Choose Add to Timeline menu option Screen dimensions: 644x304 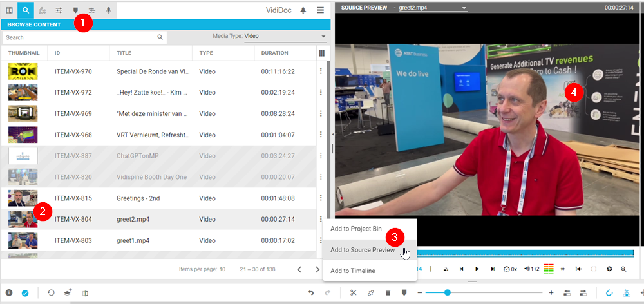point(352,271)
